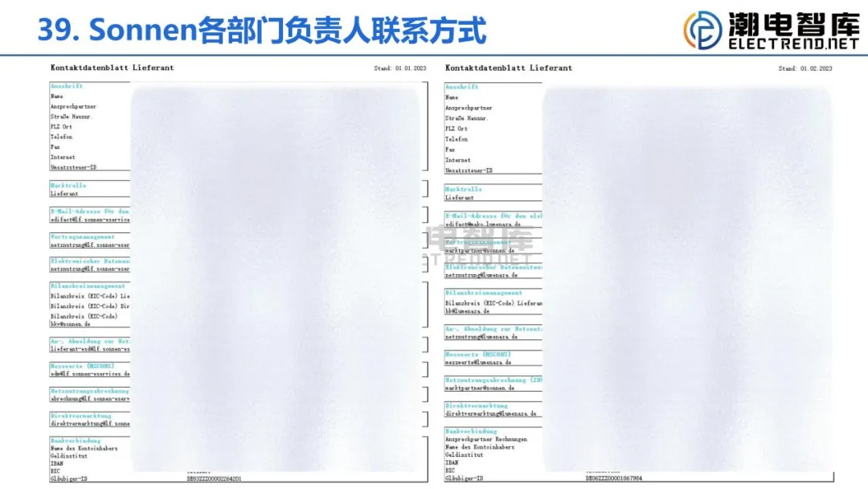Click 'Ansprechpartner' in the 01.01.2023 sheet
Screen dimensions: 868x489
[x=73, y=106]
